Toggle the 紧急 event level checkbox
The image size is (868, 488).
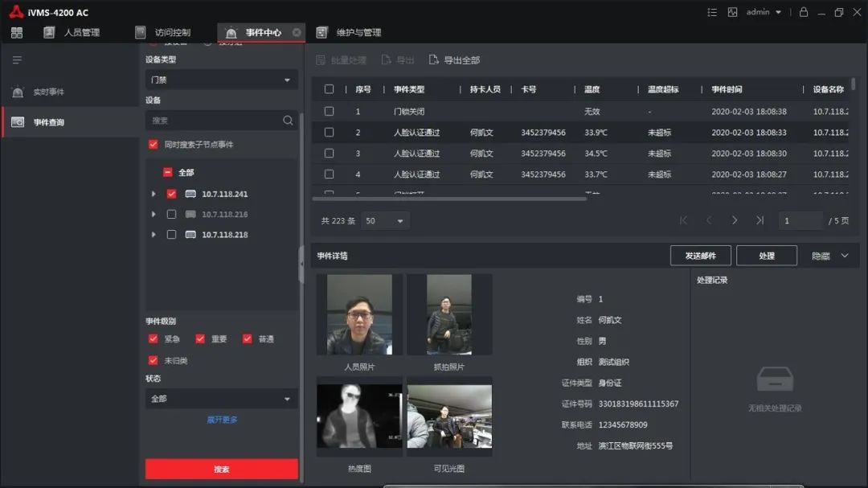click(154, 339)
